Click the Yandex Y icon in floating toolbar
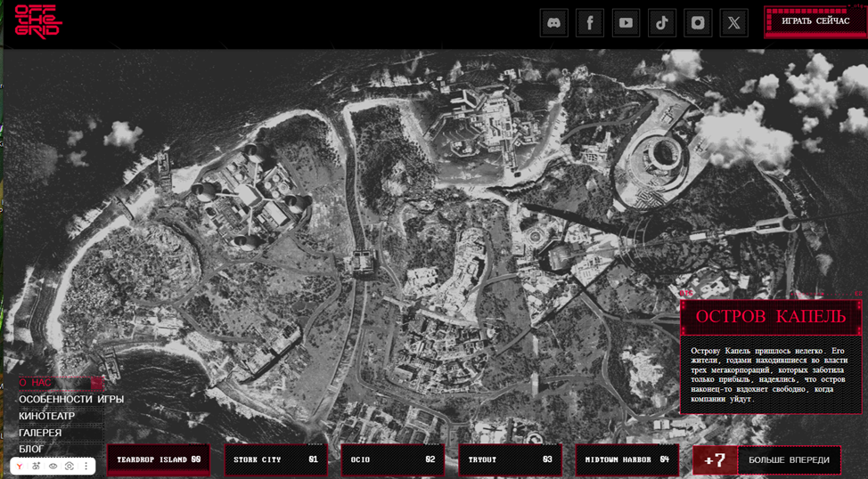This screenshot has width=868, height=479. (x=20, y=467)
